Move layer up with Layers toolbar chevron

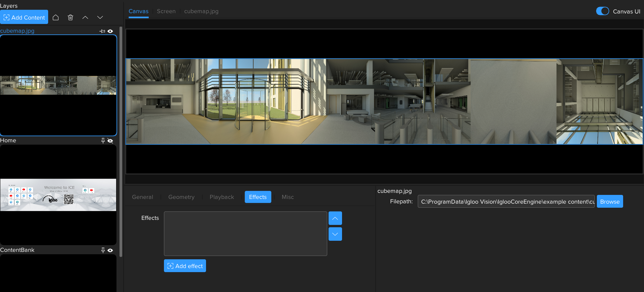click(x=85, y=18)
